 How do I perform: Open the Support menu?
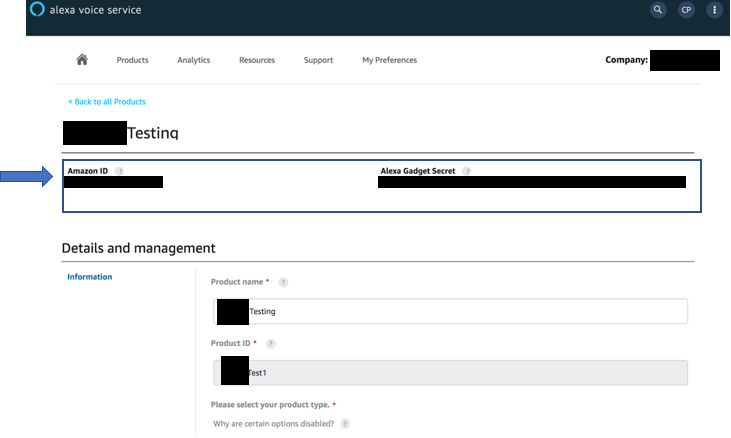pyautogui.click(x=318, y=60)
